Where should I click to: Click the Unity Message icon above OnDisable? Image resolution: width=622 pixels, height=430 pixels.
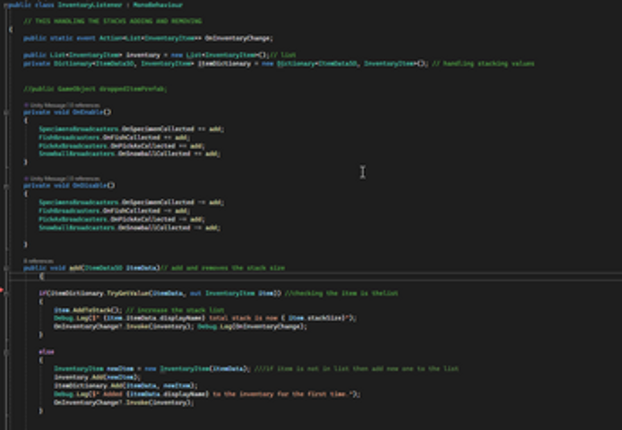pyautogui.click(x=26, y=179)
